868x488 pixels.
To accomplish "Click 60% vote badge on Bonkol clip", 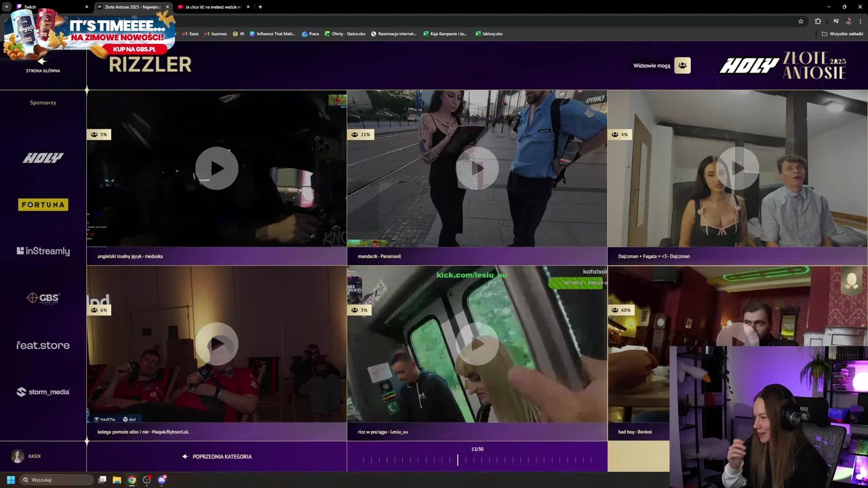I will coord(620,310).
